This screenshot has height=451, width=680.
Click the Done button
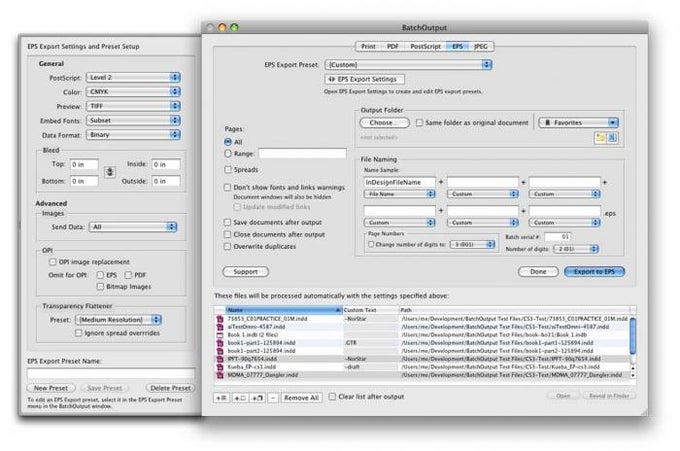tap(538, 271)
